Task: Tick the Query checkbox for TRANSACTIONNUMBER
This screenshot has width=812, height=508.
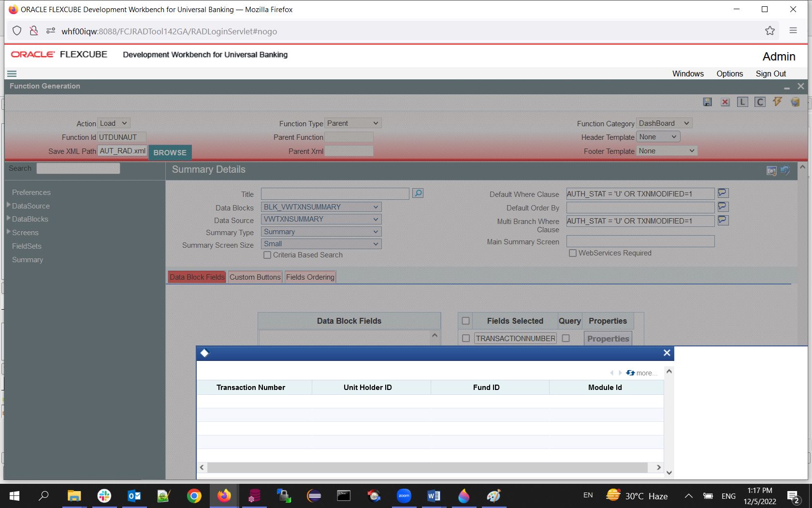Action: coord(566,338)
